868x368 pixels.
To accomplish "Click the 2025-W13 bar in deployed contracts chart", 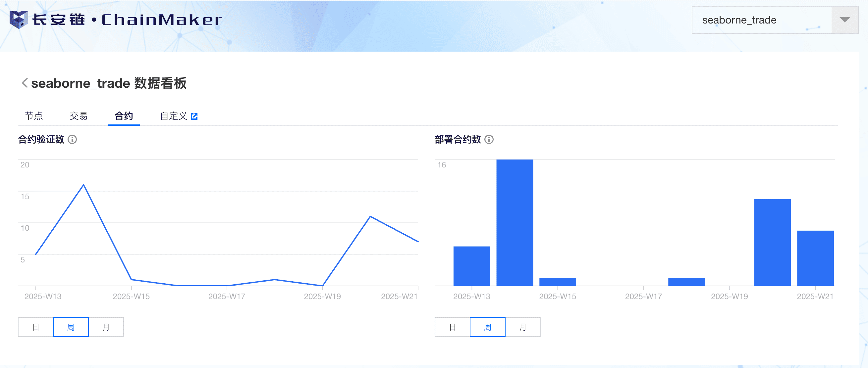I will click(472, 266).
